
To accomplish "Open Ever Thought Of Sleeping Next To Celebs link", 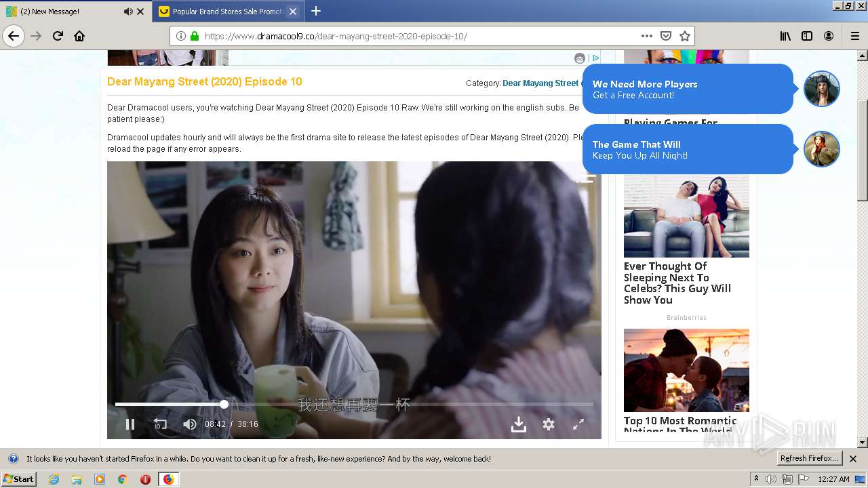I will 677,283.
